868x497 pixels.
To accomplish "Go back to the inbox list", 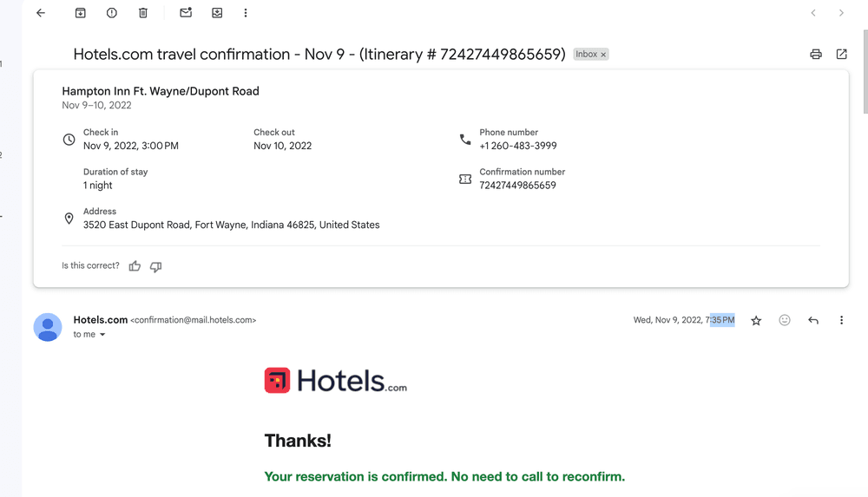I will point(41,13).
